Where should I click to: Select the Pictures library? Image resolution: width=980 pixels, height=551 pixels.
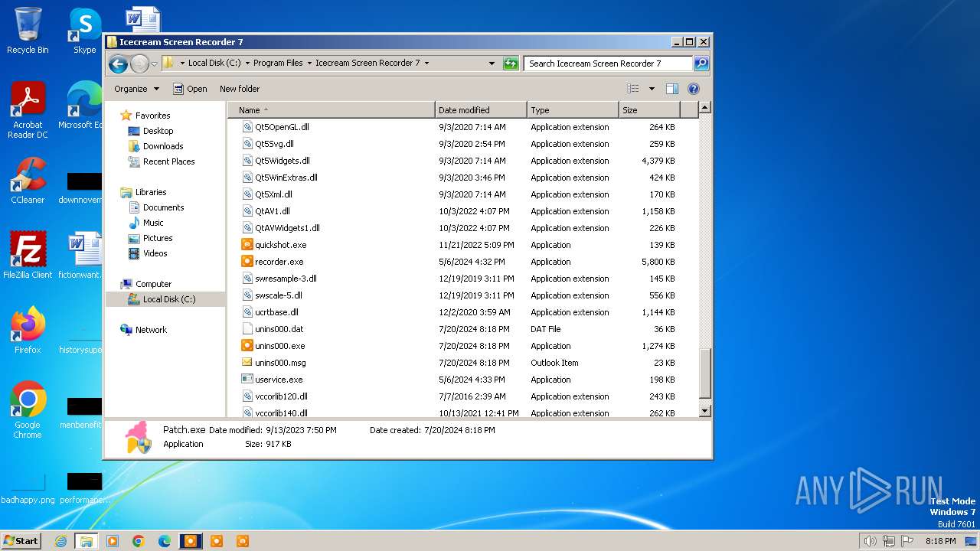(158, 238)
